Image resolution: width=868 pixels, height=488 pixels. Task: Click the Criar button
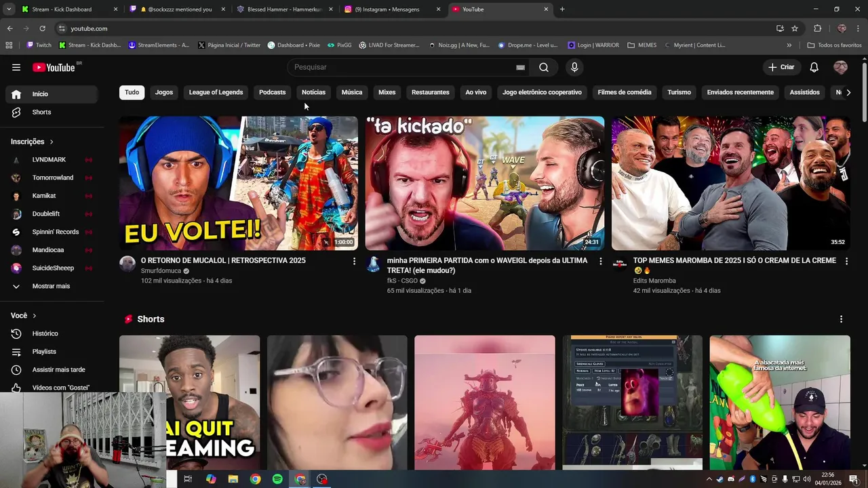(x=781, y=67)
